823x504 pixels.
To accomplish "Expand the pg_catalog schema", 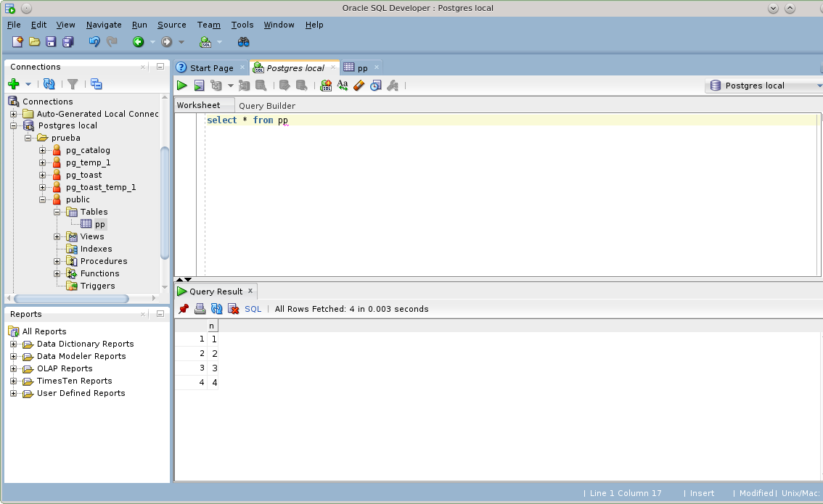I will [43, 151].
